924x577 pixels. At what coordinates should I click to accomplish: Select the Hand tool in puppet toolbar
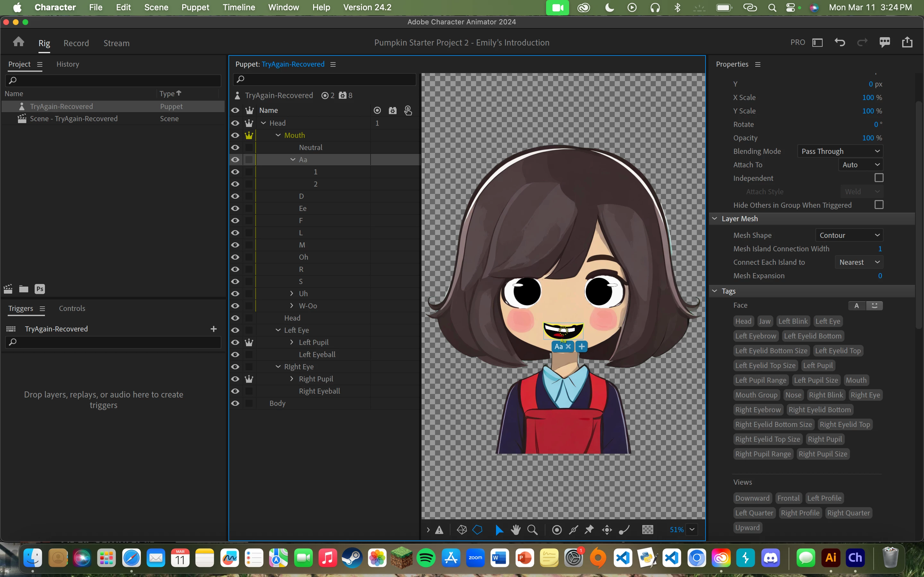516,530
